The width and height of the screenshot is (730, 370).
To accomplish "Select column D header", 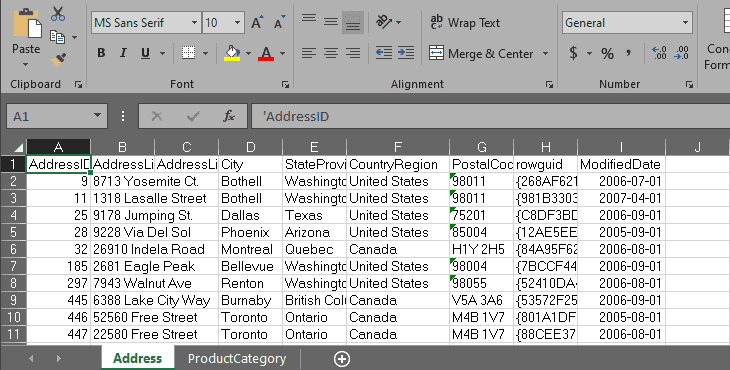I will pyautogui.click(x=250, y=147).
